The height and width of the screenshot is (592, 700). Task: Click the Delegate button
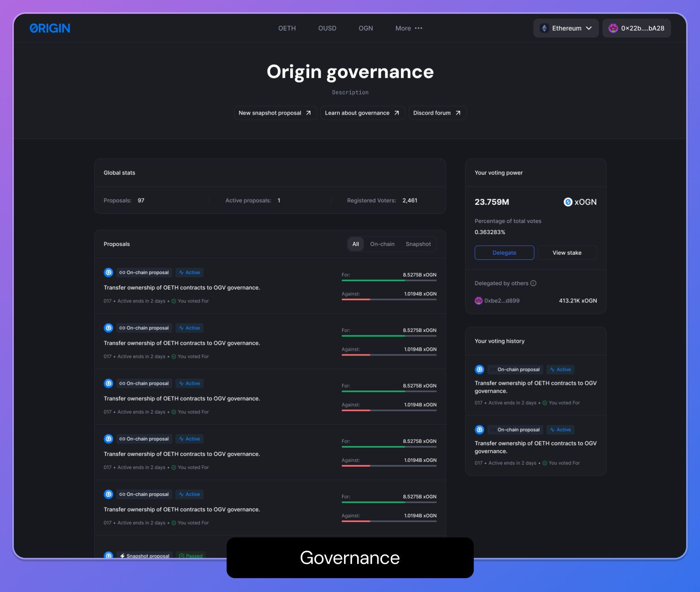(504, 253)
